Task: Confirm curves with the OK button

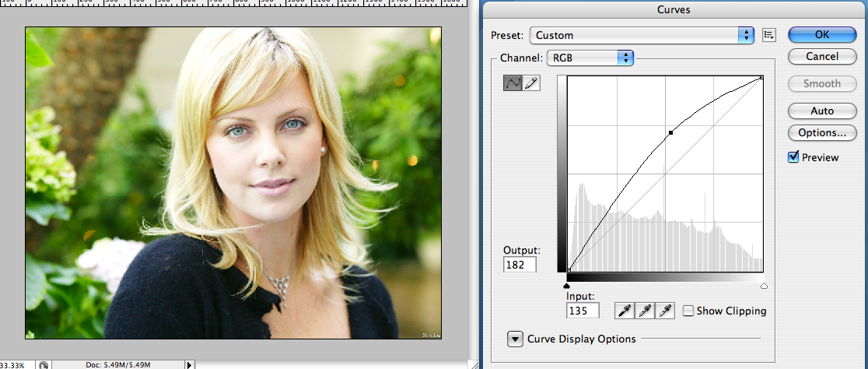Action: (822, 34)
